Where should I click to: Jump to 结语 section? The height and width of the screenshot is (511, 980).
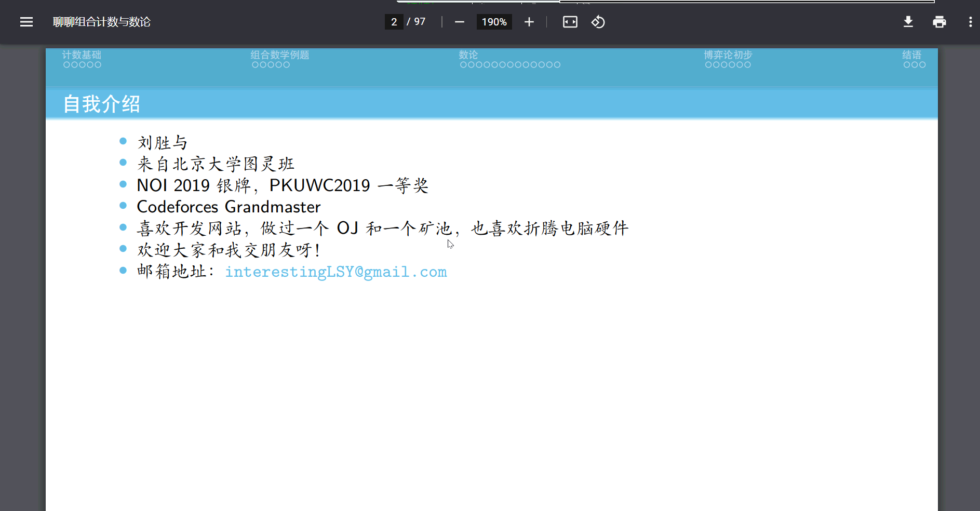click(x=912, y=55)
